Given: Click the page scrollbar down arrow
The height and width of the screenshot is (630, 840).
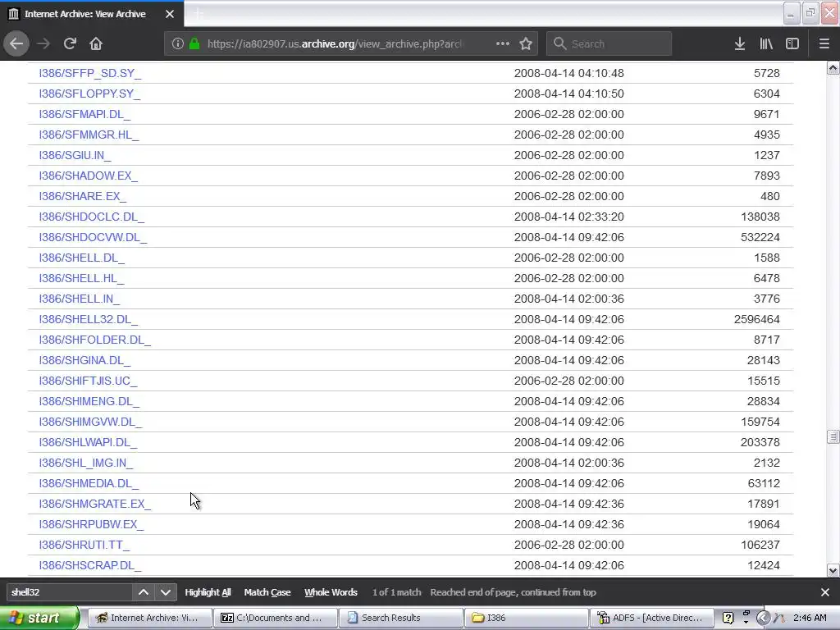Looking at the screenshot, I should click(x=833, y=571).
